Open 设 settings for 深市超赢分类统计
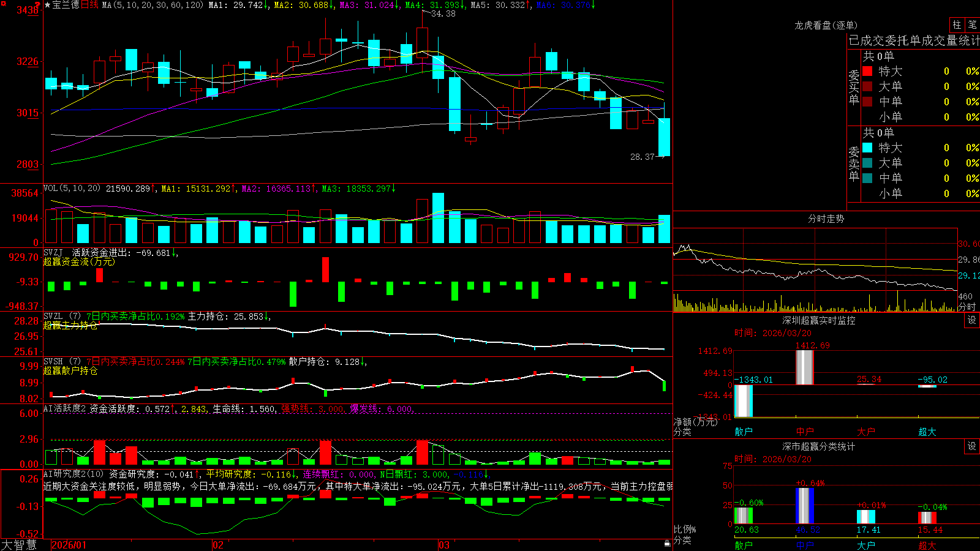Viewport: 980px width, 551px height. (x=972, y=446)
